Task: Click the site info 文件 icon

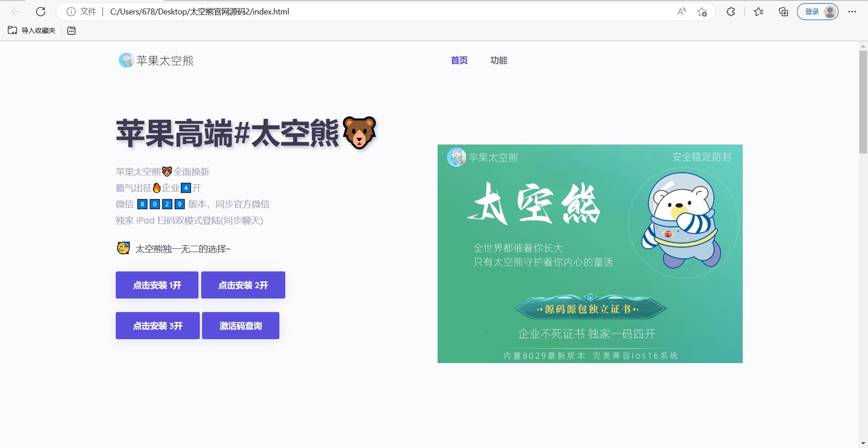Action: click(71, 12)
